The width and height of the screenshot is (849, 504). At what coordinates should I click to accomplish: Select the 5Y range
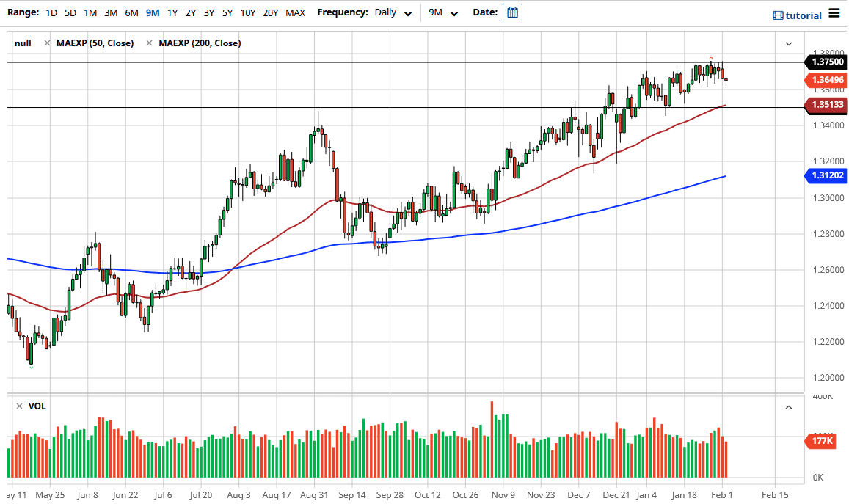coord(227,12)
